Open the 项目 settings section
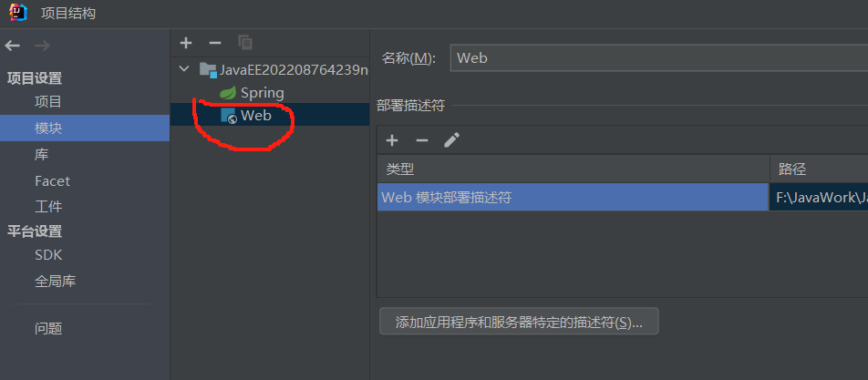This screenshot has height=380, width=868. (48, 102)
